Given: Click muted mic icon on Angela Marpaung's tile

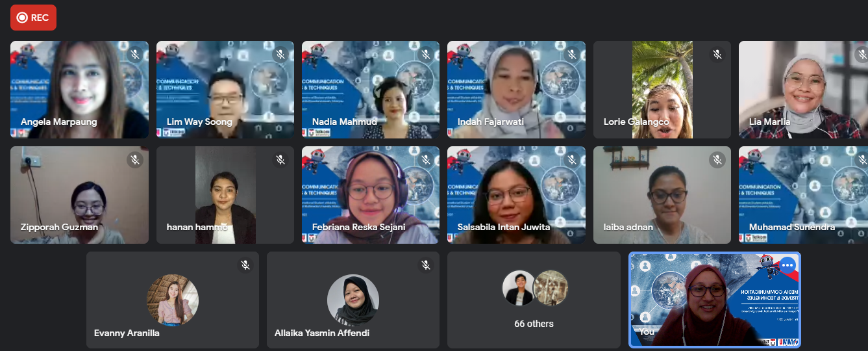Looking at the screenshot, I should (x=135, y=55).
